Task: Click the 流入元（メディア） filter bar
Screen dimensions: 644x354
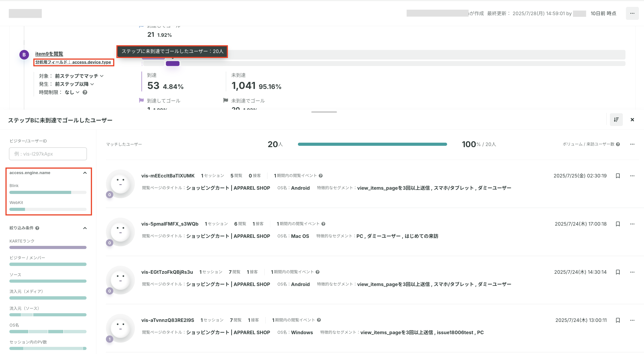Action: pos(48,298)
